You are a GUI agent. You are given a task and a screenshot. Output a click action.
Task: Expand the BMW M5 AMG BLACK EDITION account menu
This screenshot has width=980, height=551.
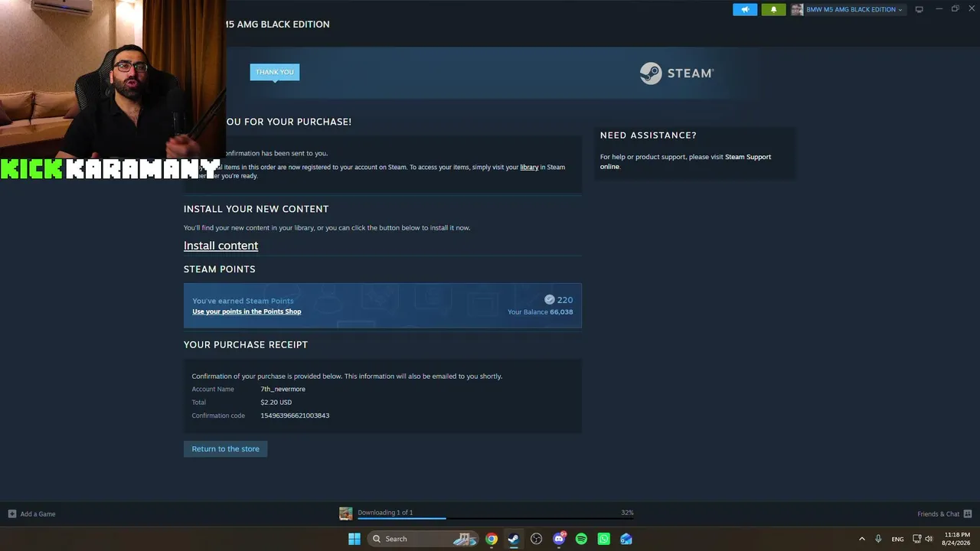pos(854,9)
